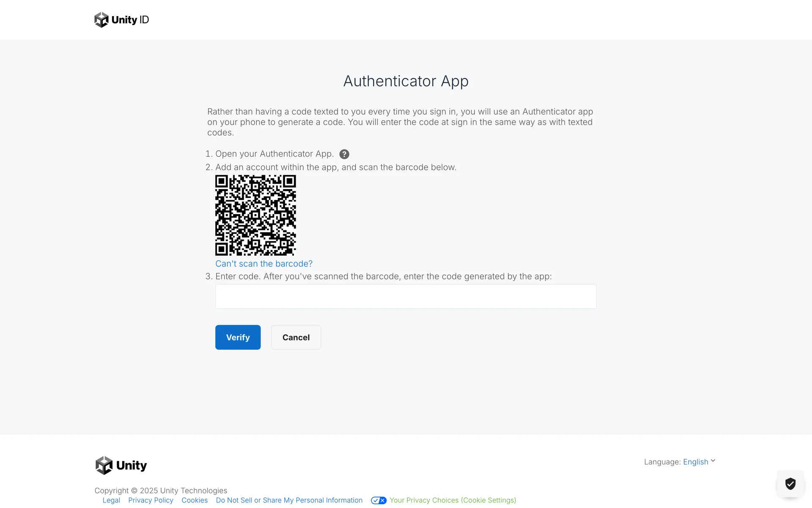This screenshot has width=812, height=508.
Task: Open the Cookies footer link
Action: coord(195,500)
